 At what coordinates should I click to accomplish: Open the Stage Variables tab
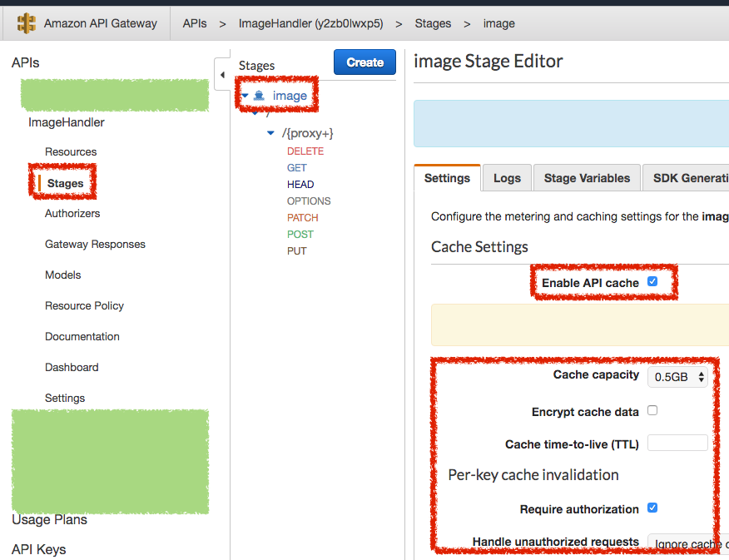(587, 178)
